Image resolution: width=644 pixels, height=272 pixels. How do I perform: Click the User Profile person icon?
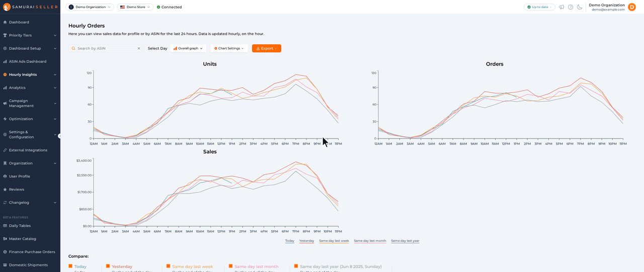[5, 176]
